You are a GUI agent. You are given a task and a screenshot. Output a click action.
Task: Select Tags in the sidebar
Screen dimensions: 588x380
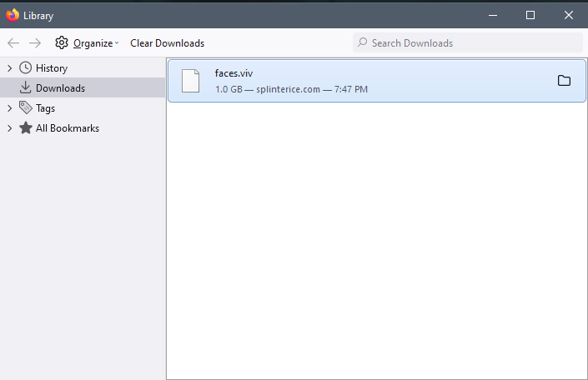click(x=45, y=108)
